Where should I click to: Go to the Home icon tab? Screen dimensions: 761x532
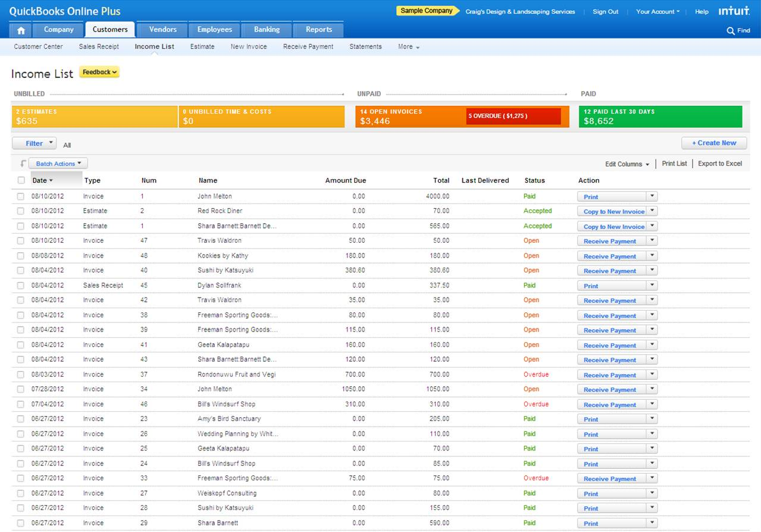click(x=20, y=30)
